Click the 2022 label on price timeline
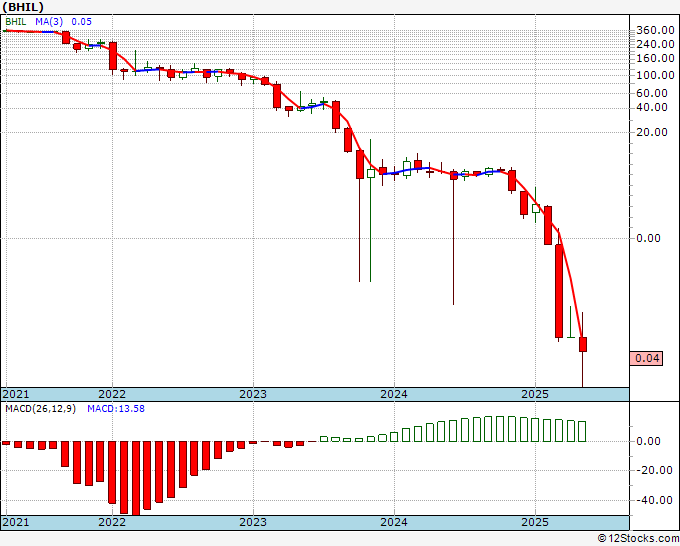This screenshot has height=546, width=680. click(112, 394)
